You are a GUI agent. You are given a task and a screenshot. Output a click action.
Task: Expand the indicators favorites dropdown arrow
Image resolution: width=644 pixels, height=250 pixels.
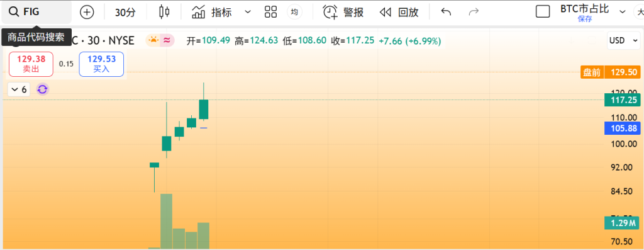coord(248,12)
